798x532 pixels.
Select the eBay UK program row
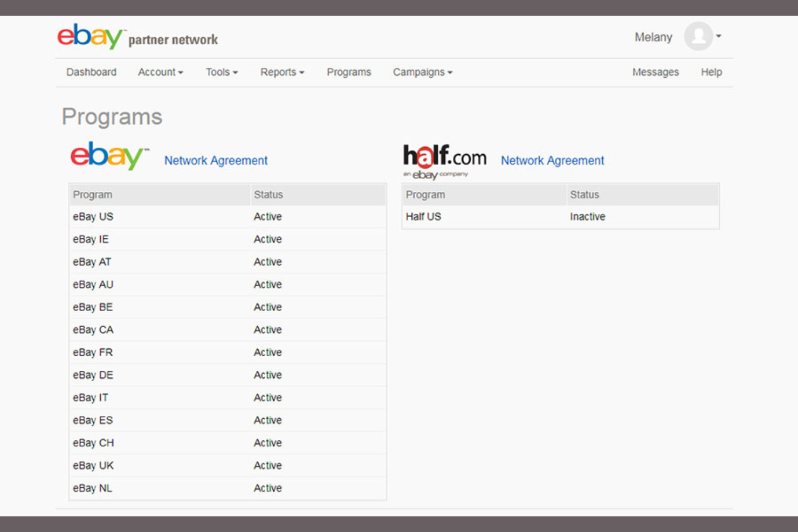point(228,466)
